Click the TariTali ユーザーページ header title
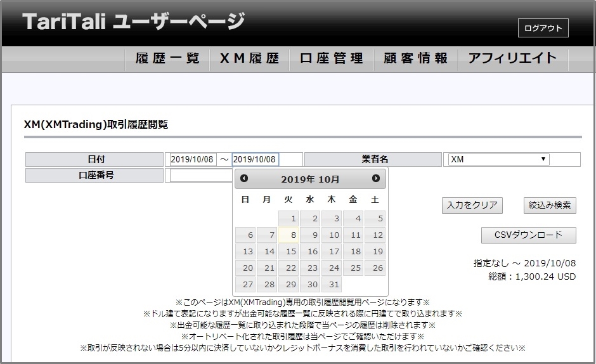 tap(133, 22)
